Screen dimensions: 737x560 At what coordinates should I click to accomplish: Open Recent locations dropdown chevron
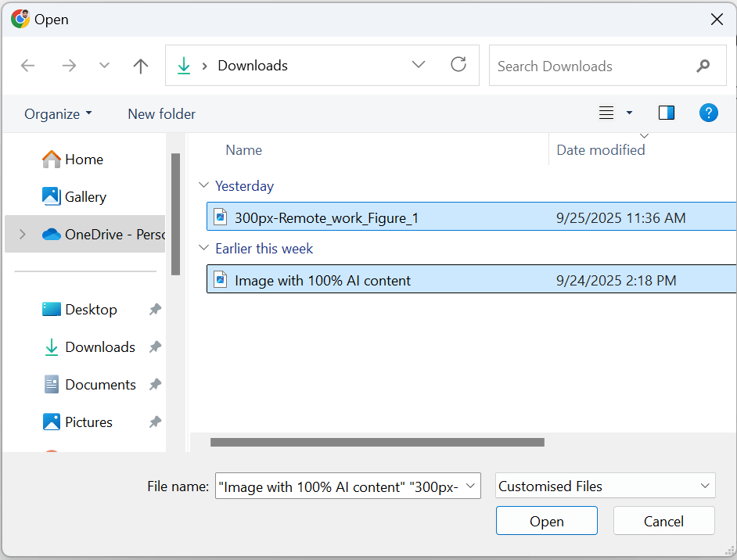(x=104, y=66)
